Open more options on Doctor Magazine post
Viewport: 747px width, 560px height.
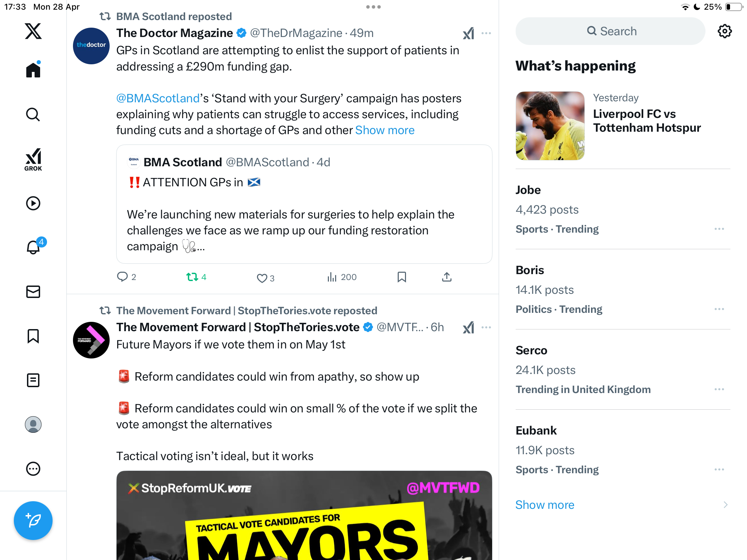point(486,33)
